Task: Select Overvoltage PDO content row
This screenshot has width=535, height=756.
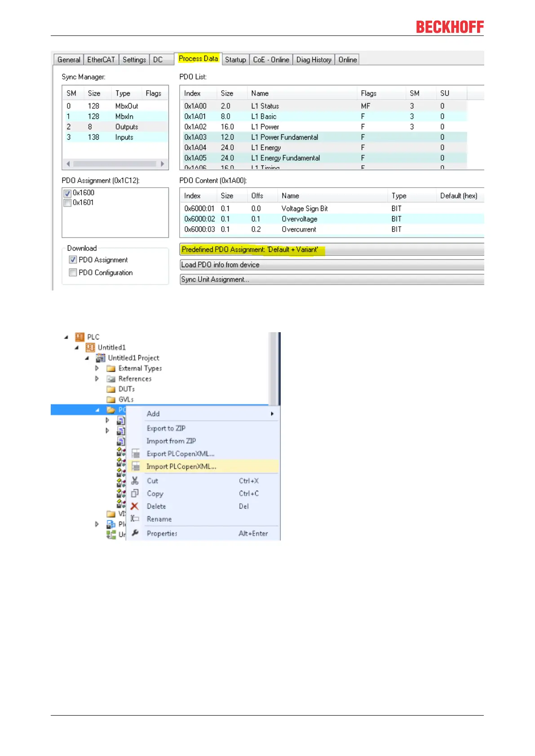Action: pos(332,219)
